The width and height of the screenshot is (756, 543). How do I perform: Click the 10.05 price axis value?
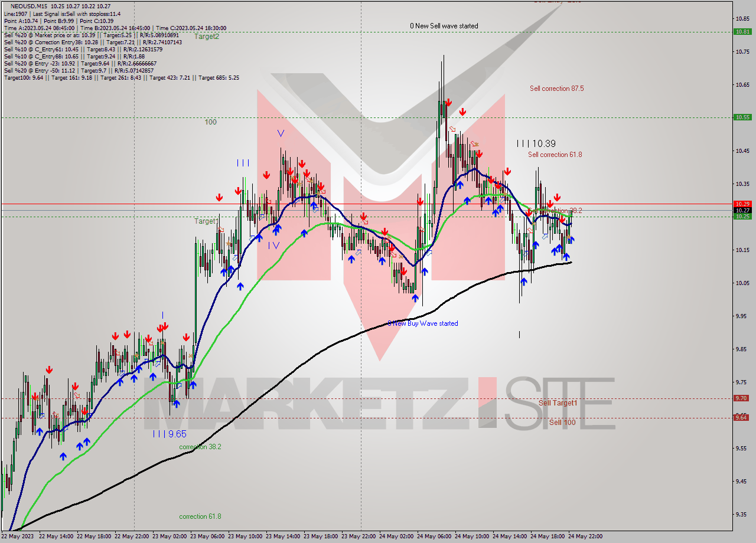coord(742,283)
